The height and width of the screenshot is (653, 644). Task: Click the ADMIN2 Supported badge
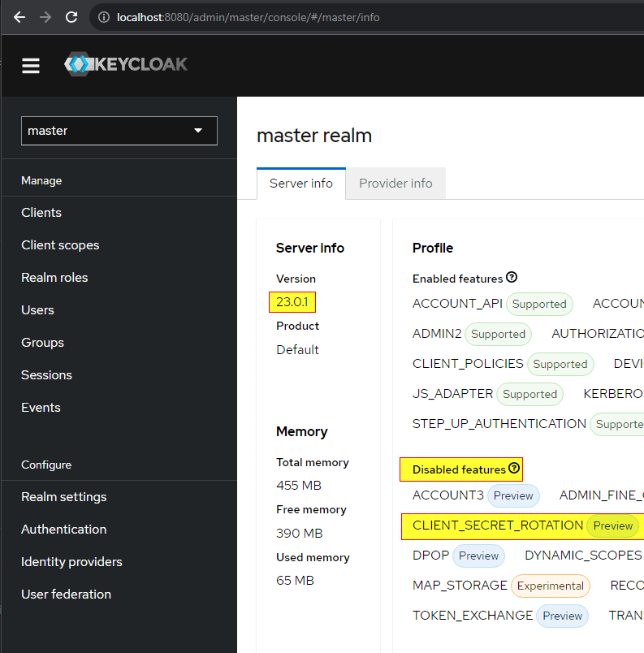(498, 334)
